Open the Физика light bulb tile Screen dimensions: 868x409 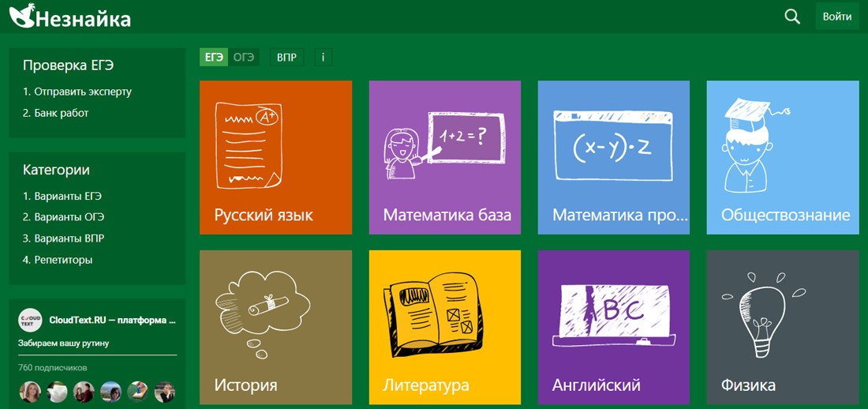point(782,326)
